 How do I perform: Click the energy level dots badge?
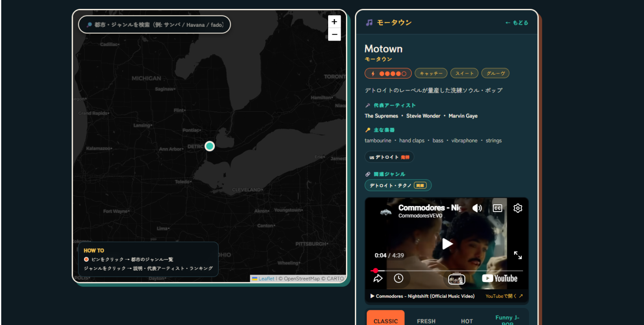(388, 74)
